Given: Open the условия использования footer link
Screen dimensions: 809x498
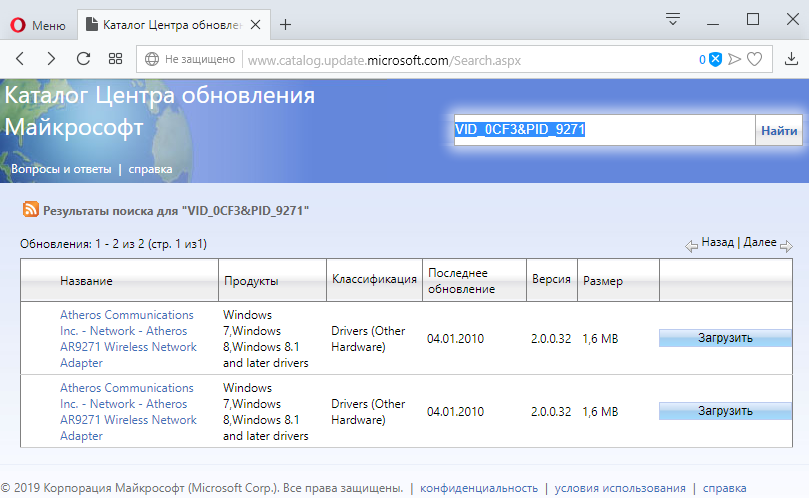Looking at the screenshot, I should (620, 488).
